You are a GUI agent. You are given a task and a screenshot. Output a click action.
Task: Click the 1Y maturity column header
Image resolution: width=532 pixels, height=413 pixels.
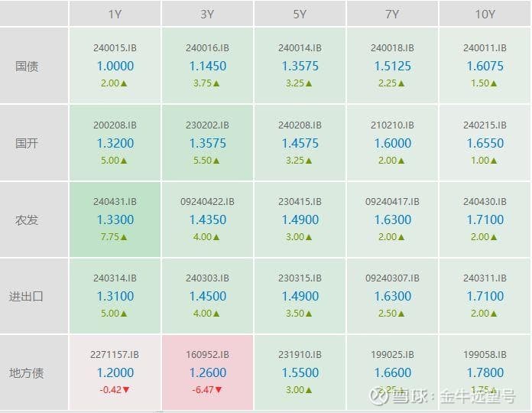[x=115, y=15]
